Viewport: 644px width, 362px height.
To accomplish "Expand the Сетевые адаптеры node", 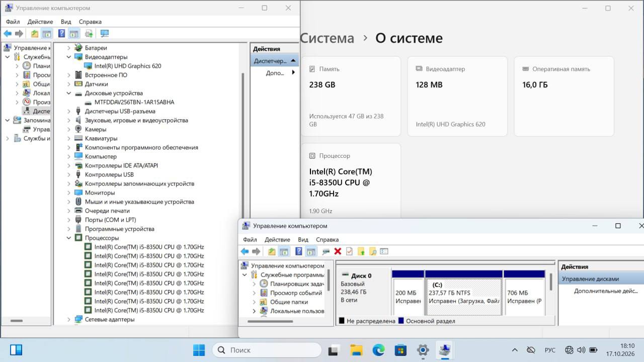I will tap(69, 319).
